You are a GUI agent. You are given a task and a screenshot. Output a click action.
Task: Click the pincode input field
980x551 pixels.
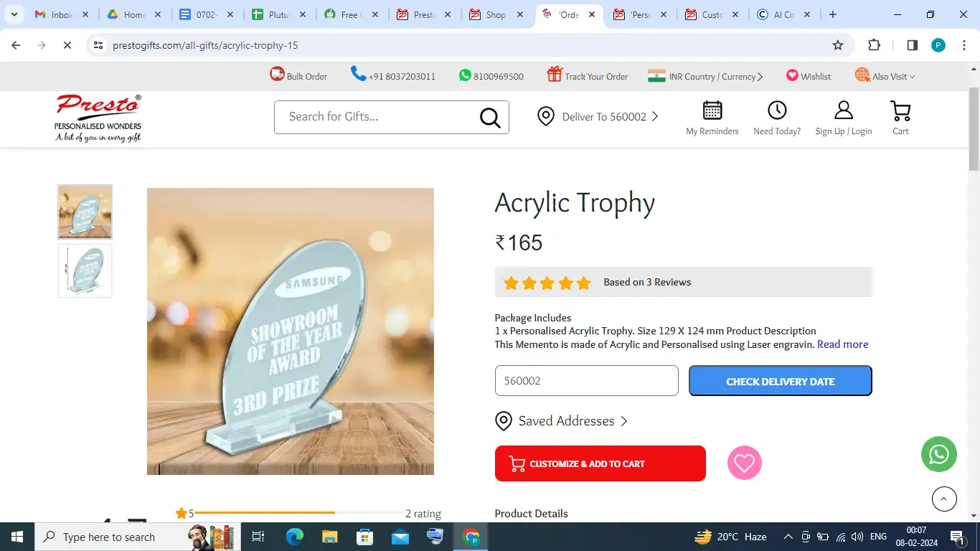(x=586, y=381)
